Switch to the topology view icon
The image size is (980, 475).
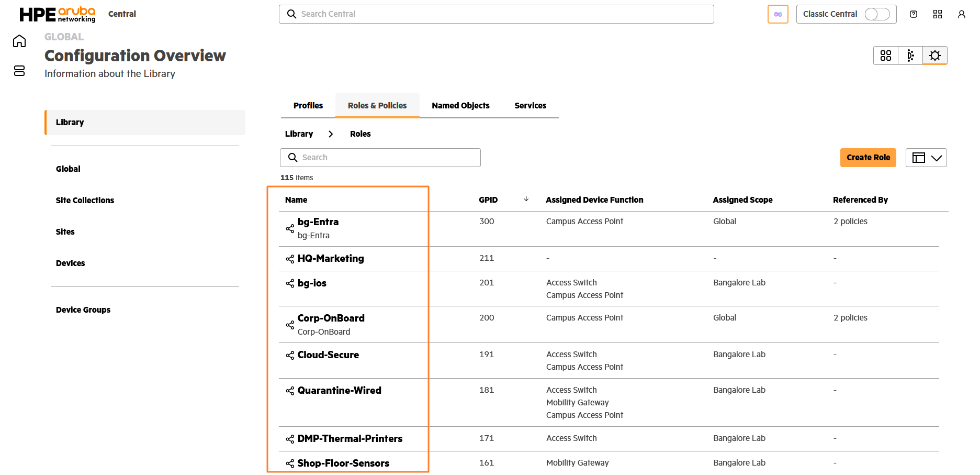(x=910, y=56)
